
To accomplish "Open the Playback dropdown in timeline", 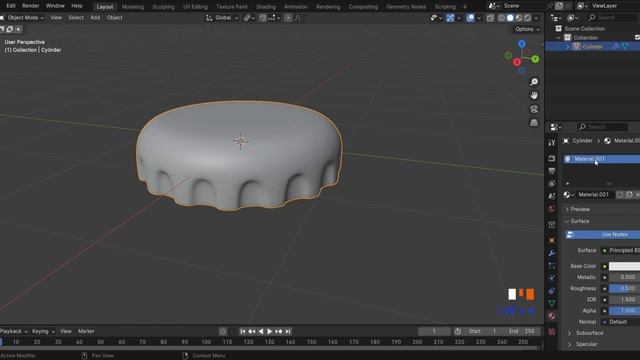I will coord(13,331).
